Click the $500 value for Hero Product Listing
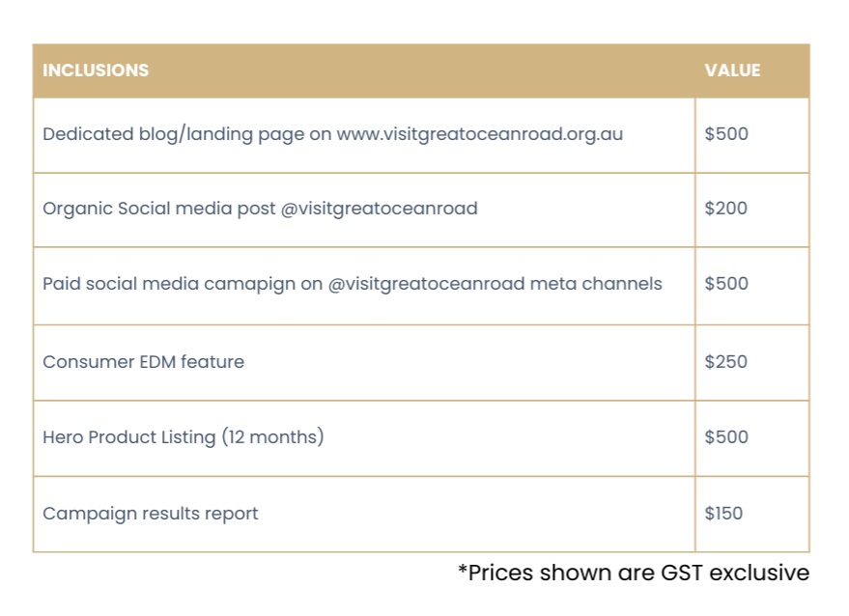 (726, 437)
